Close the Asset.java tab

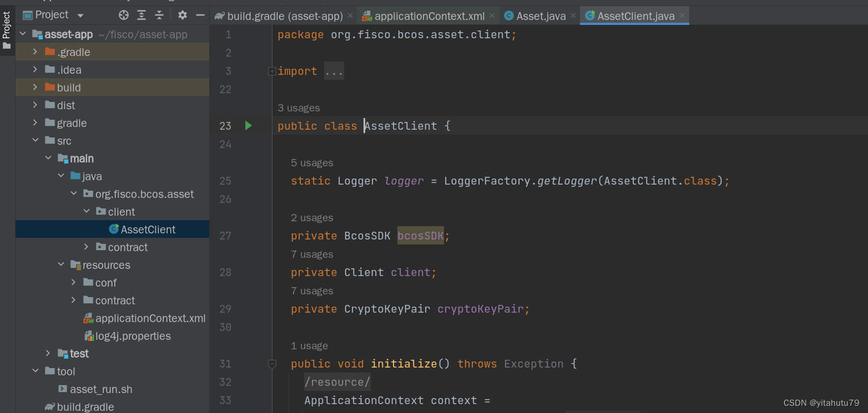click(573, 16)
